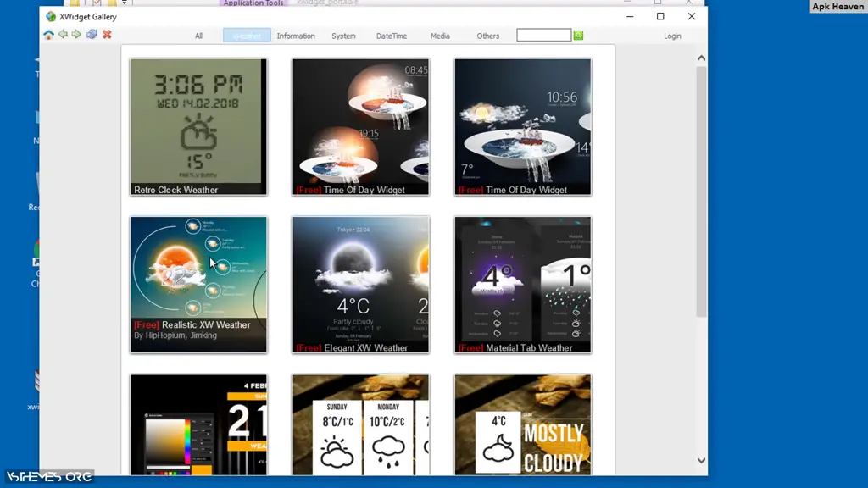Viewport: 868px width, 488px height.
Task: Navigate back using the green back arrow
Action: point(63,35)
